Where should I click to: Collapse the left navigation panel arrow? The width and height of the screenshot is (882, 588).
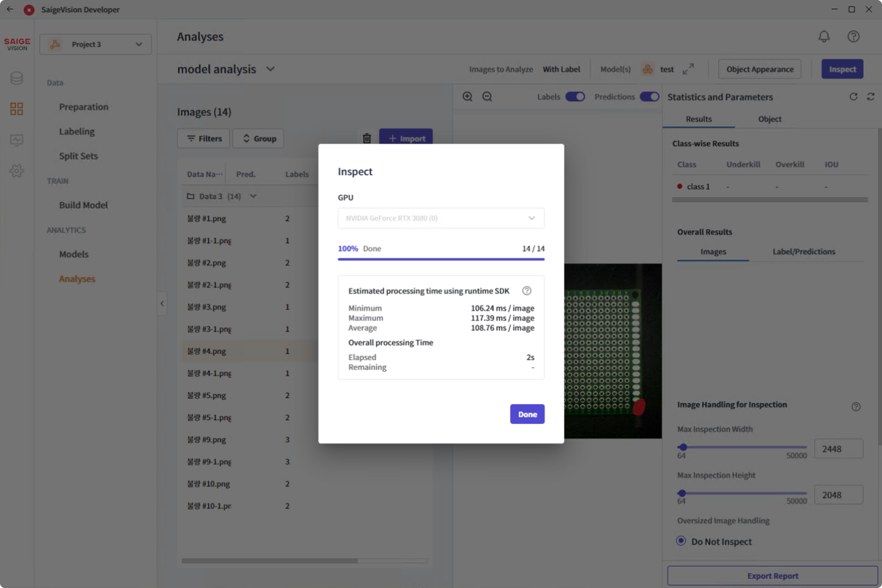point(162,303)
